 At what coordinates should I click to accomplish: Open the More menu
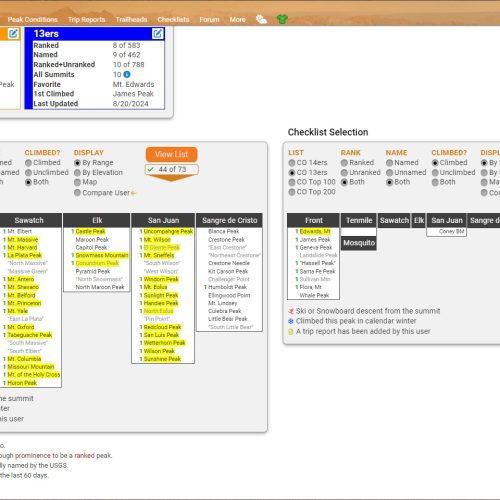pyautogui.click(x=237, y=19)
